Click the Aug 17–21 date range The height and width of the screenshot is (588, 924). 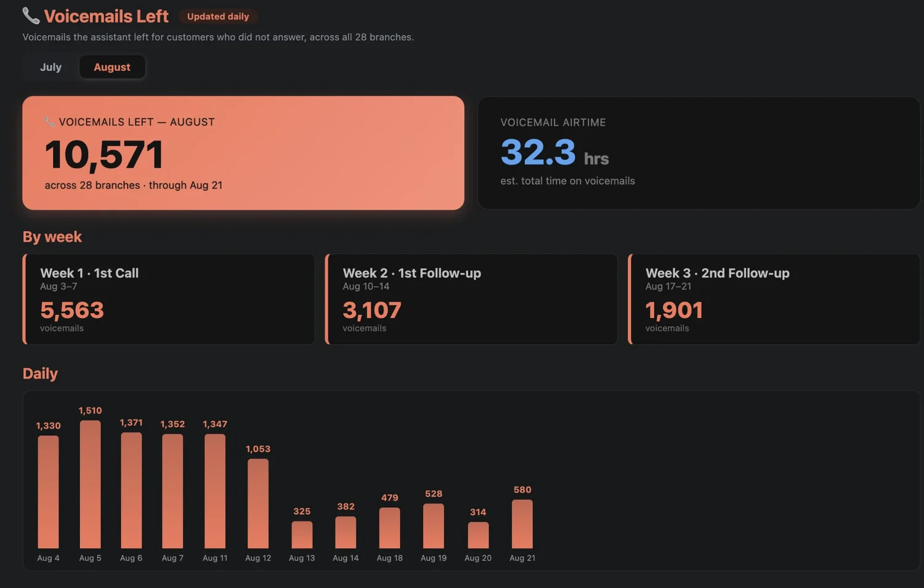668,287
